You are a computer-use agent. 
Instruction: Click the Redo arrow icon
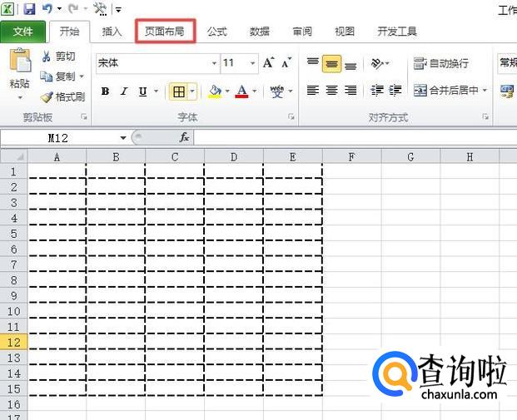pos(73,9)
